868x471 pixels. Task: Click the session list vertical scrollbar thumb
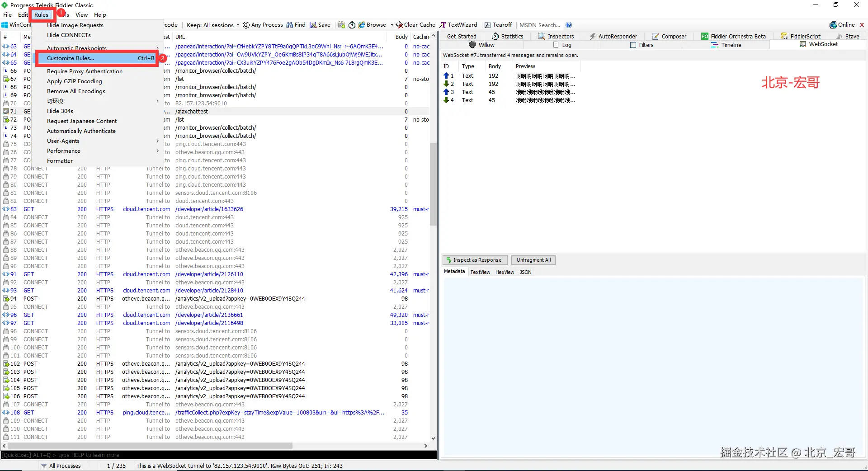coord(433,184)
